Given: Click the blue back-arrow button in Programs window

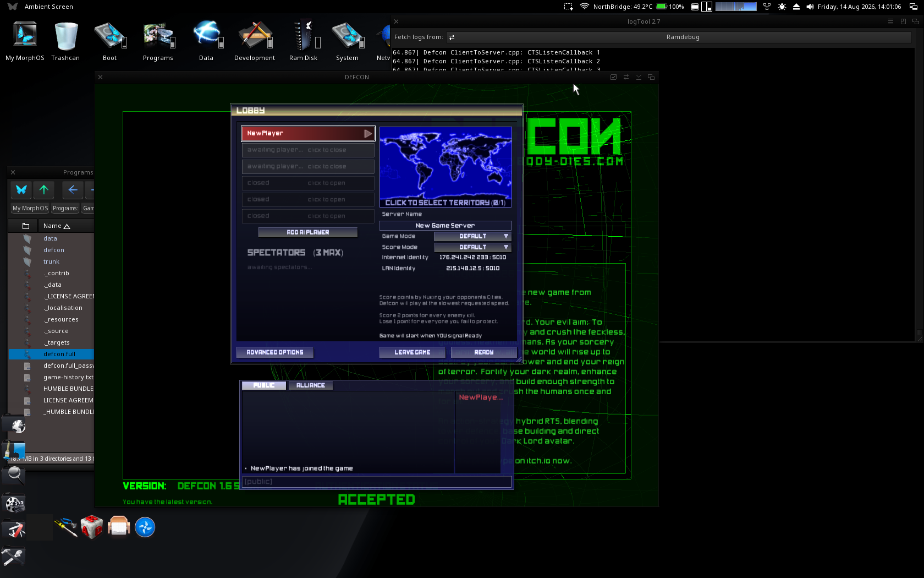Looking at the screenshot, I should (x=73, y=189).
